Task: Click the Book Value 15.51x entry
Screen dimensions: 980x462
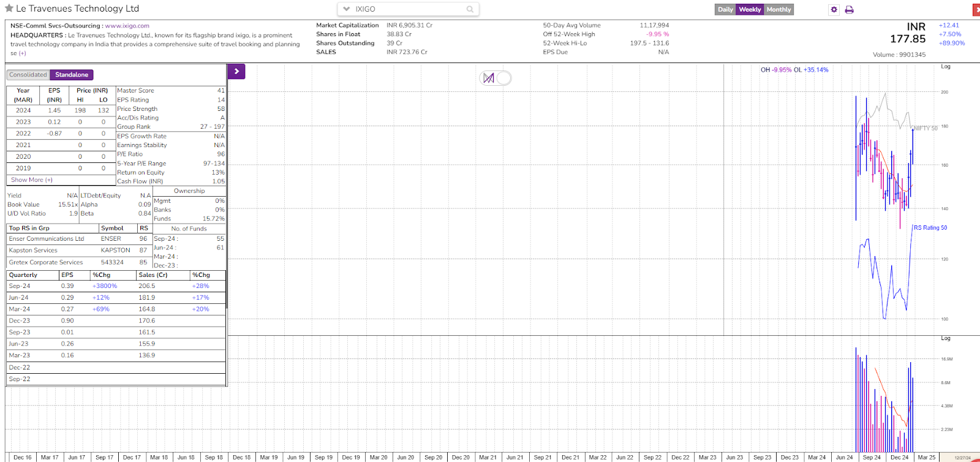Action: [x=42, y=205]
